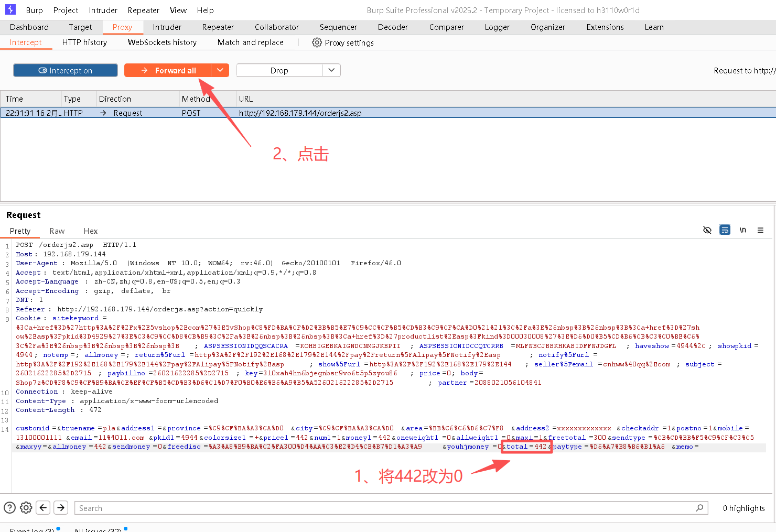Sort by Direction column header
Viewport: 776px width, 532px height.
(x=137, y=99)
